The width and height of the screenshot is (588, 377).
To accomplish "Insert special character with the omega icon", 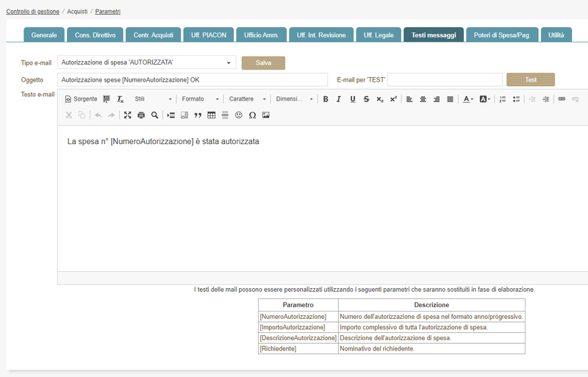I will coord(252,115).
